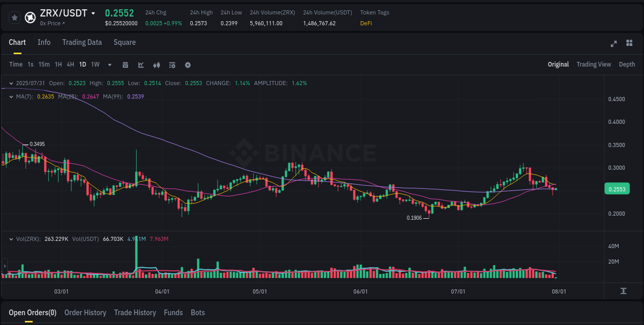
Task: Expand the chart to fullscreen
Action: click(614, 44)
